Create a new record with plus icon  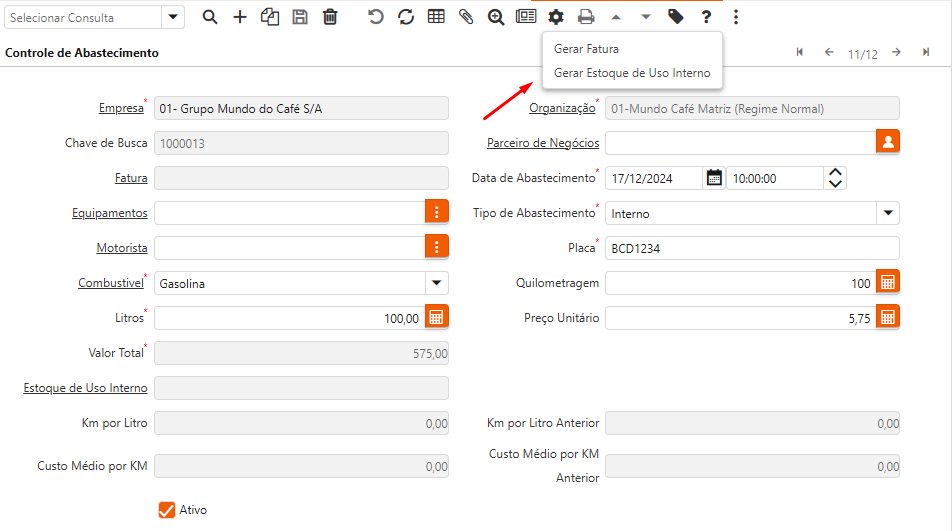[x=240, y=17]
